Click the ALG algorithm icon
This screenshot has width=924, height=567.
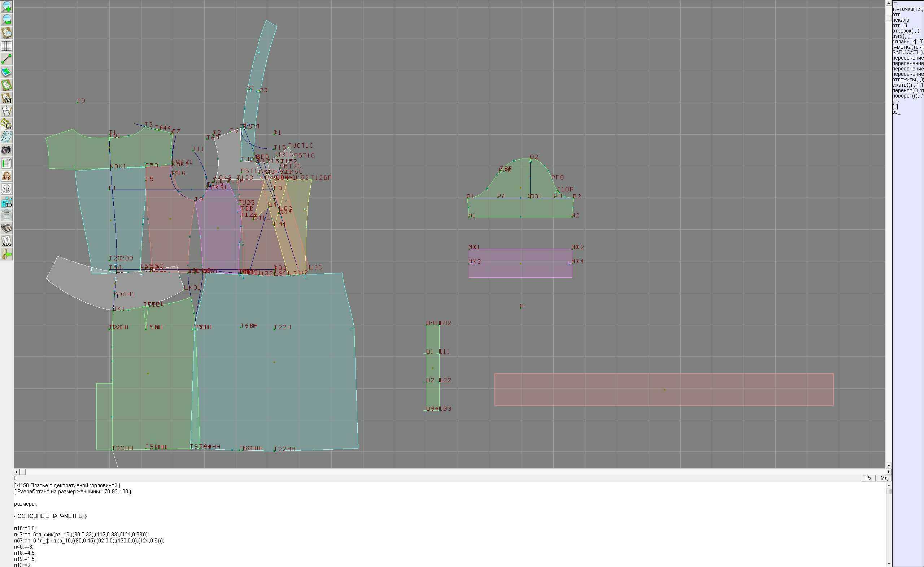[6, 241]
